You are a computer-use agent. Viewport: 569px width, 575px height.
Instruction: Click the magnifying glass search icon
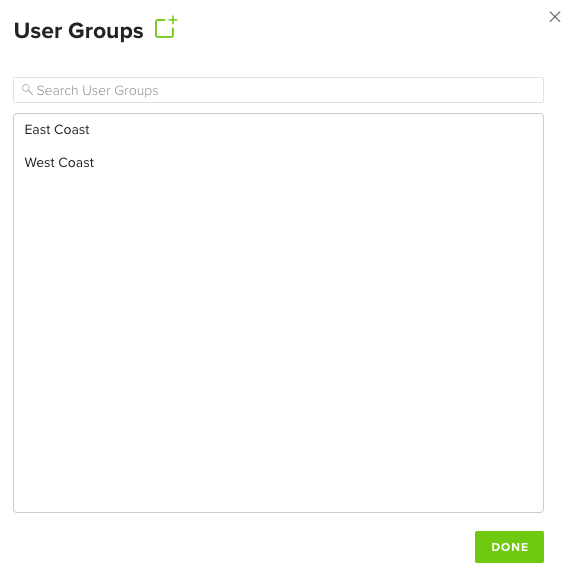point(27,89)
